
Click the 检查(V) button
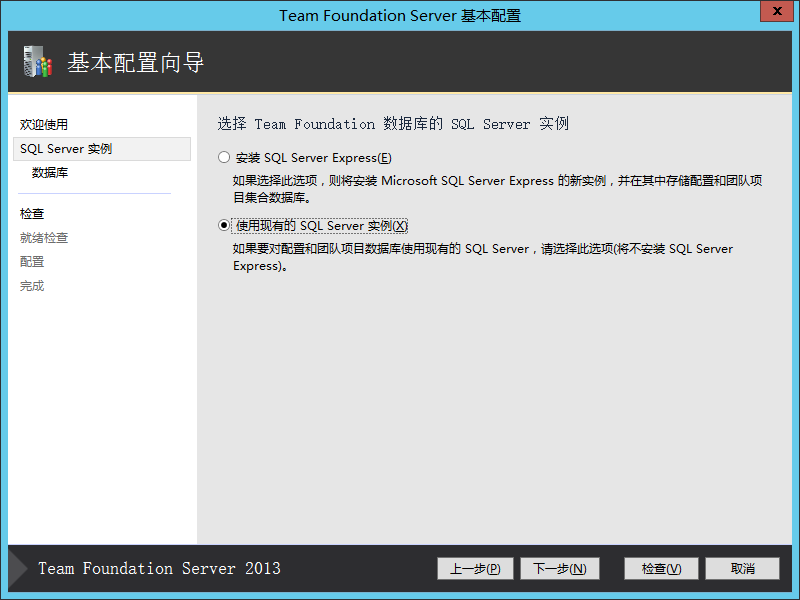coord(661,568)
